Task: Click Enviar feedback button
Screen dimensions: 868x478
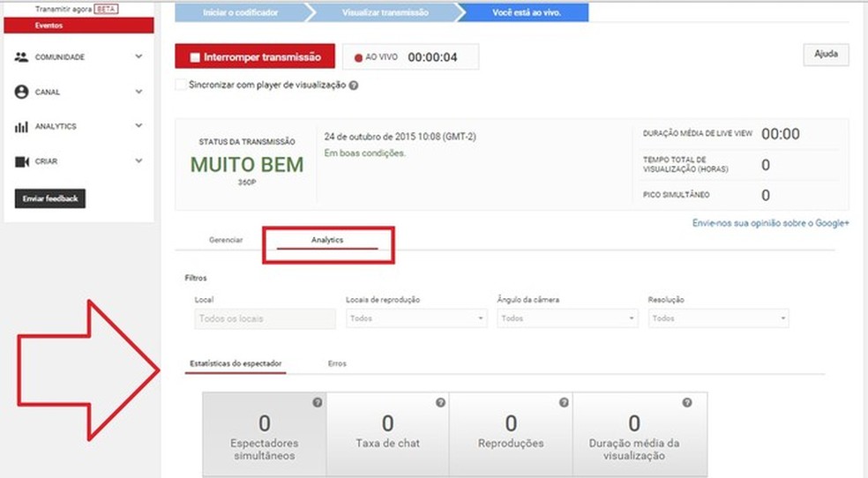Action: click(x=49, y=198)
